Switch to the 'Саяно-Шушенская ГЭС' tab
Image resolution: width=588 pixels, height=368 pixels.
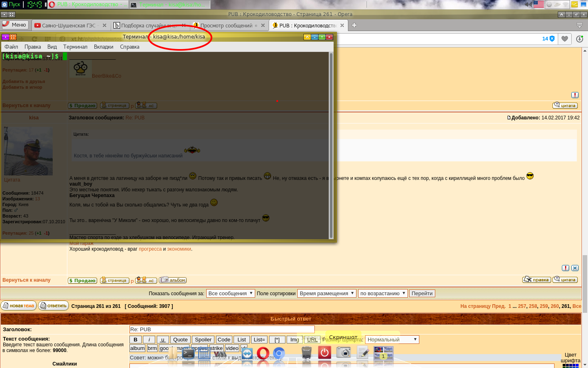69,25
